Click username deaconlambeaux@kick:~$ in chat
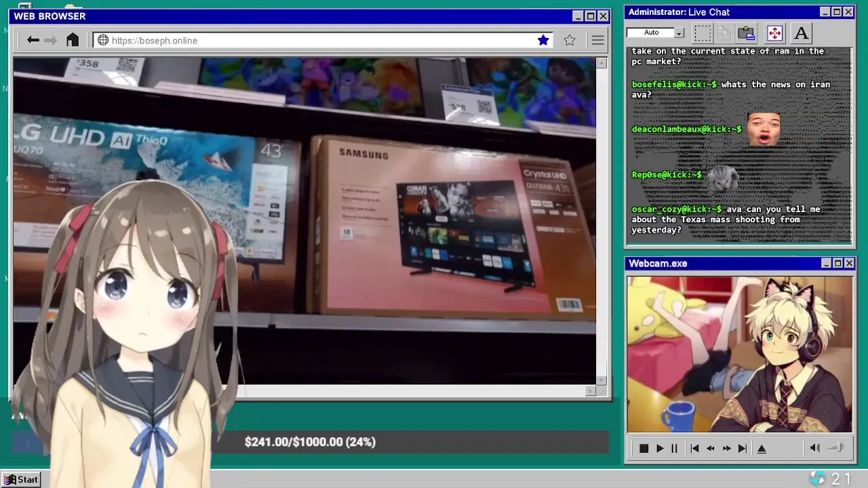Viewport: 868px width, 488px height. 687,129
